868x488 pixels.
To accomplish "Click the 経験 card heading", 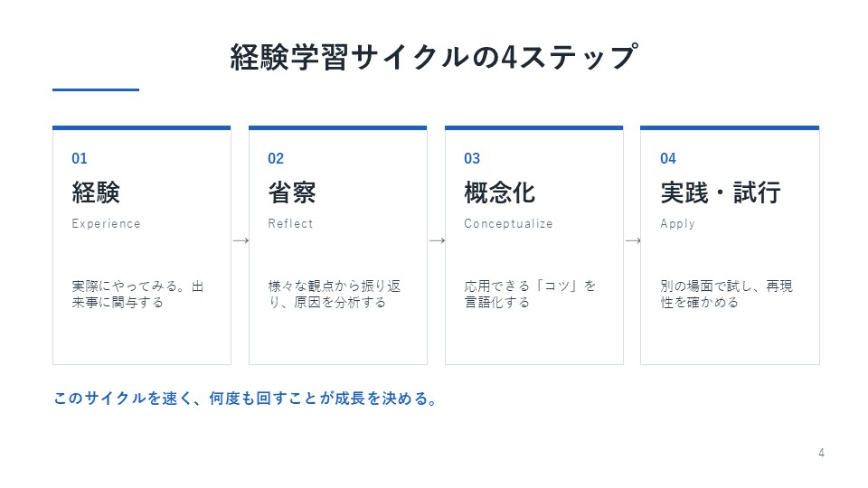I will 96,192.
